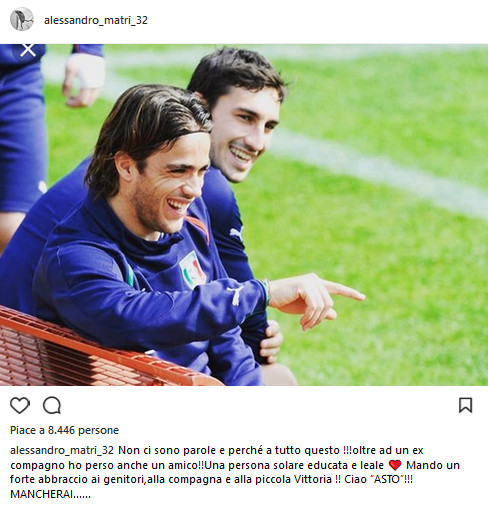Click the word MANCHERAI in the caption
The image size is (488, 507).
[x=41, y=494]
